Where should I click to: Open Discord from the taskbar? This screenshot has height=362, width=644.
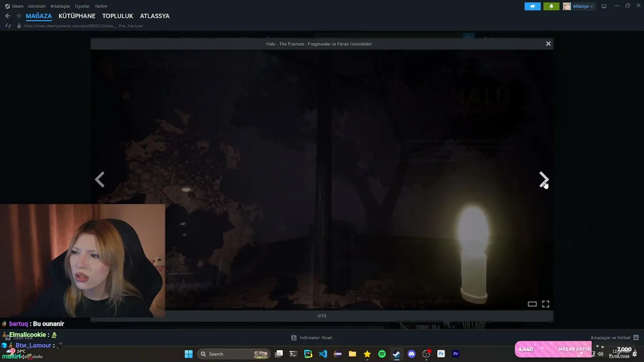pos(412,354)
